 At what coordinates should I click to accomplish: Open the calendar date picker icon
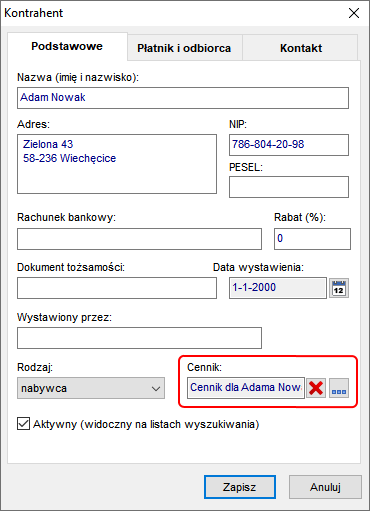pos(339,288)
